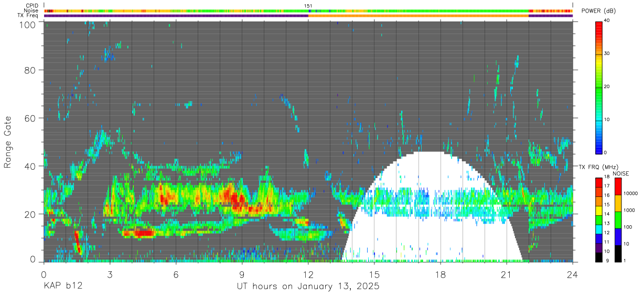The height and width of the screenshot is (297, 644).
Task: Click power scale tick label 0
Action: pos(606,152)
